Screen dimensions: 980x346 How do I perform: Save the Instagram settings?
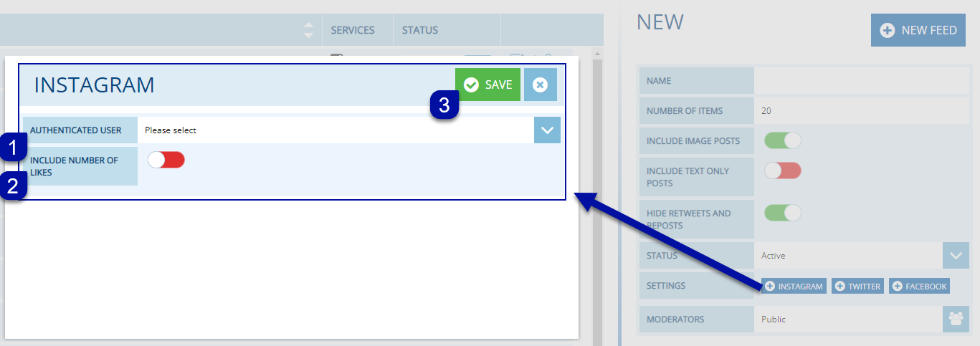487,85
